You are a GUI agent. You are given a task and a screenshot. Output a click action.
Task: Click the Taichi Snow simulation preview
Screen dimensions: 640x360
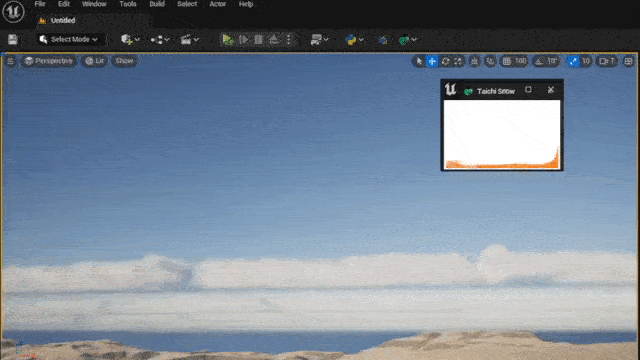click(502, 134)
